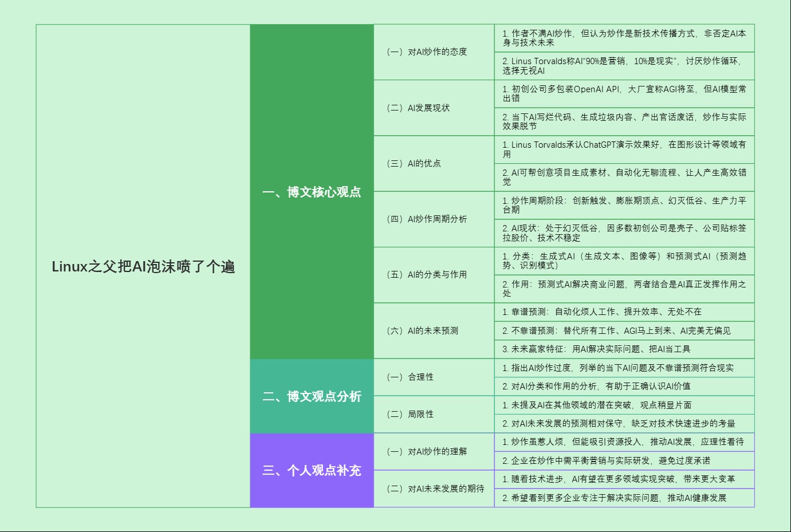Click the 靠谱预测：自动化烦人工作 leaf node
Image resolution: width=791 pixels, height=532 pixels.
click(x=624, y=312)
